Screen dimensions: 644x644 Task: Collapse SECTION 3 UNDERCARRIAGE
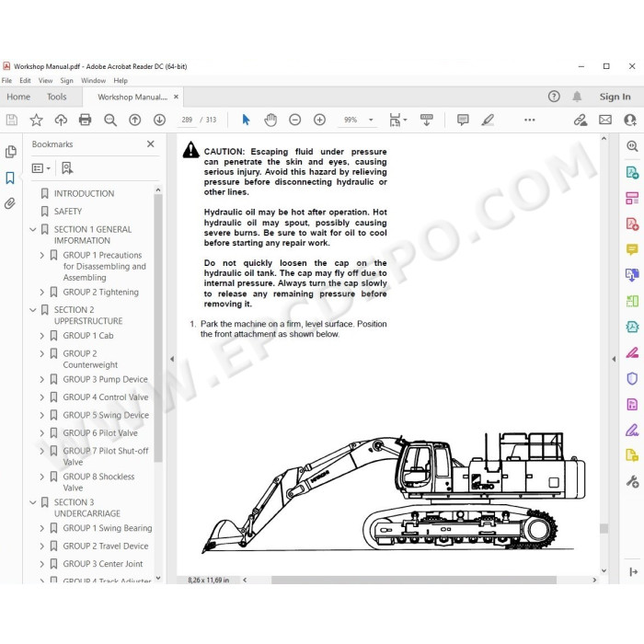[33, 502]
